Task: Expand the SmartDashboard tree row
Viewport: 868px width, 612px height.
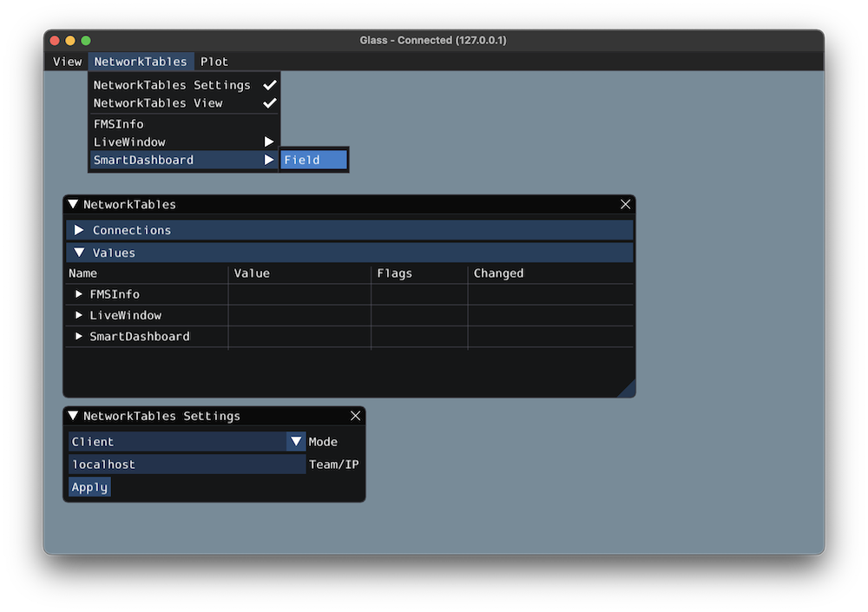Action: click(x=80, y=336)
